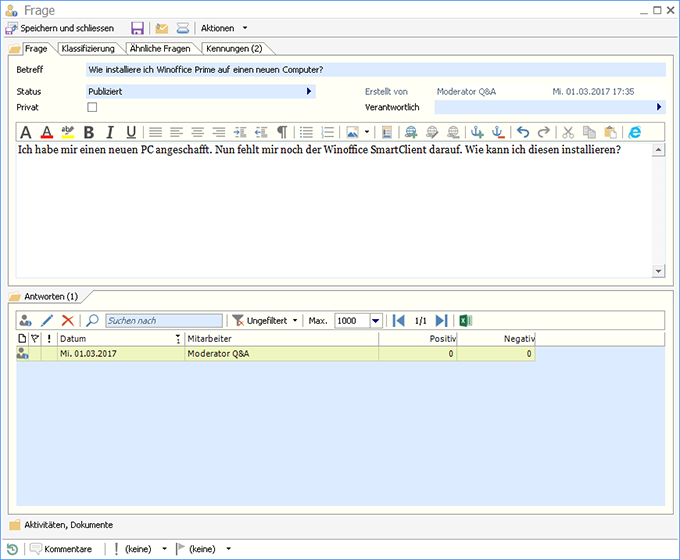The height and width of the screenshot is (560, 680).
Task: Add an anchor bookmark
Action: [477, 132]
